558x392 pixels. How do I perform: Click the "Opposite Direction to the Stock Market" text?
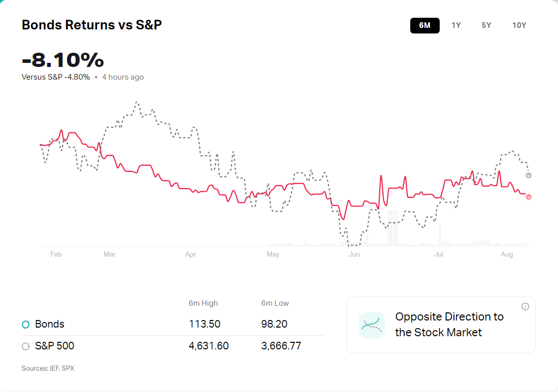point(449,325)
